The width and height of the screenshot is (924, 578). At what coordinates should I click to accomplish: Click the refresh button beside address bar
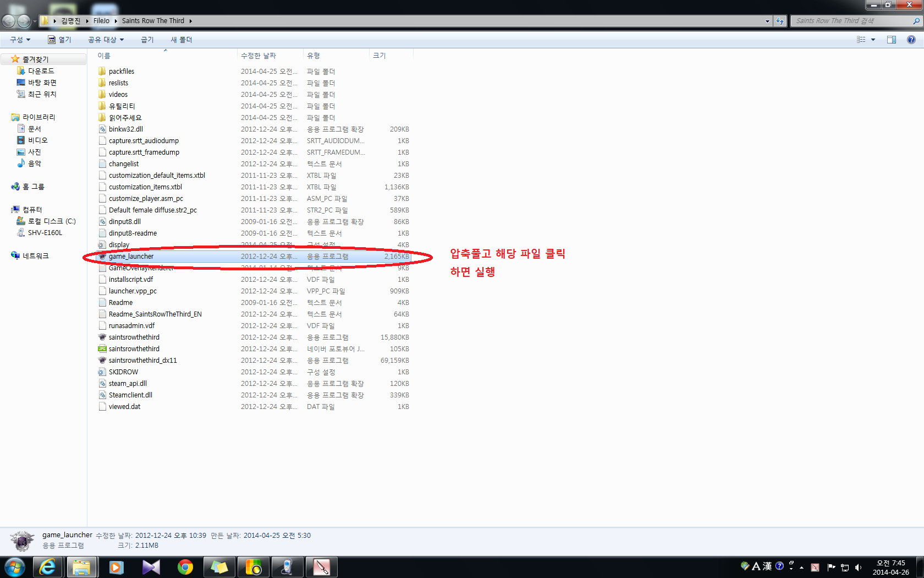click(779, 21)
